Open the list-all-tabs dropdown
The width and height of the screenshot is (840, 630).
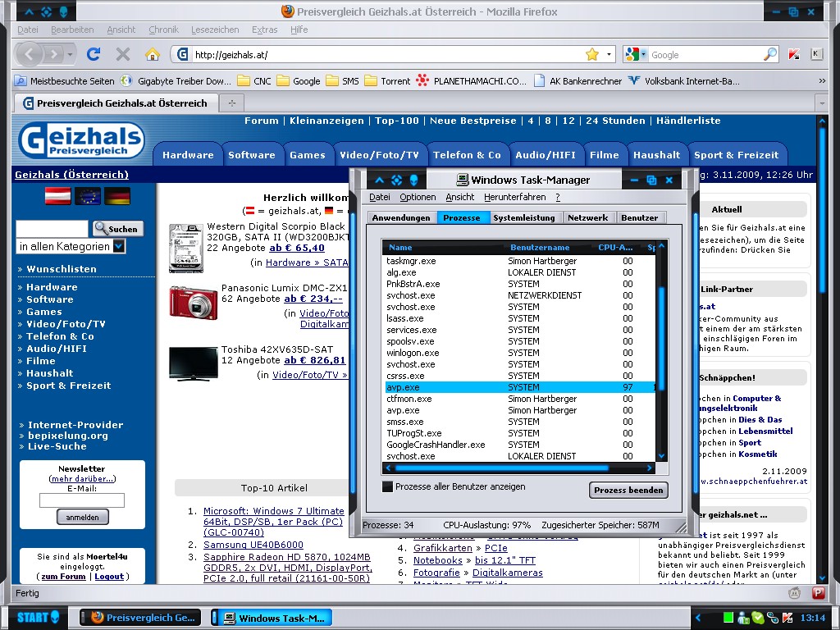822,103
